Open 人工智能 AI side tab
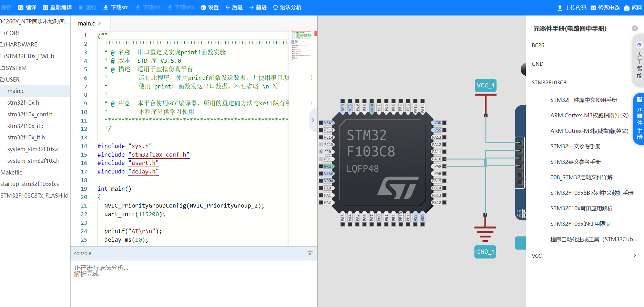The height and width of the screenshot is (307, 644). (640, 61)
